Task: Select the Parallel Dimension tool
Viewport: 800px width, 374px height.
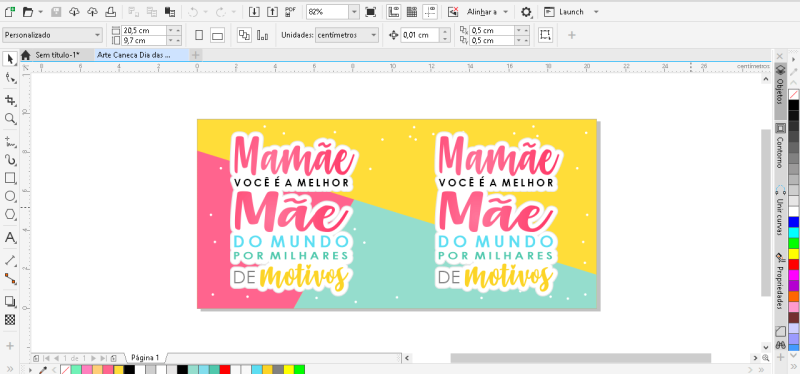Action: [10, 260]
